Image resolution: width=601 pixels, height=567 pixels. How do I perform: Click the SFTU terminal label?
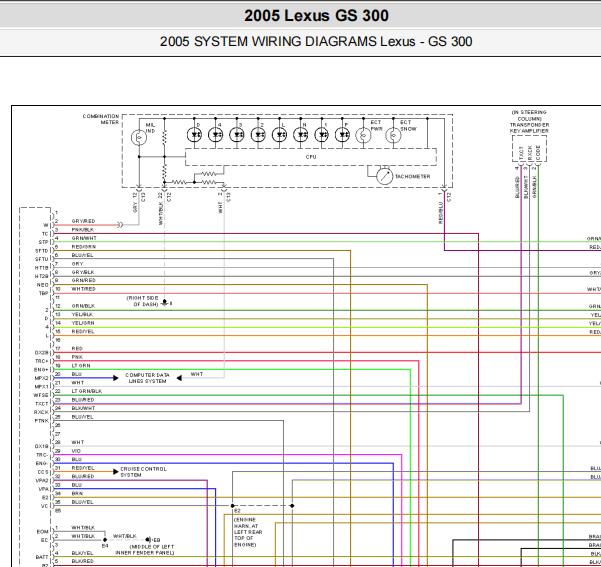pyautogui.click(x=42, y=259)
